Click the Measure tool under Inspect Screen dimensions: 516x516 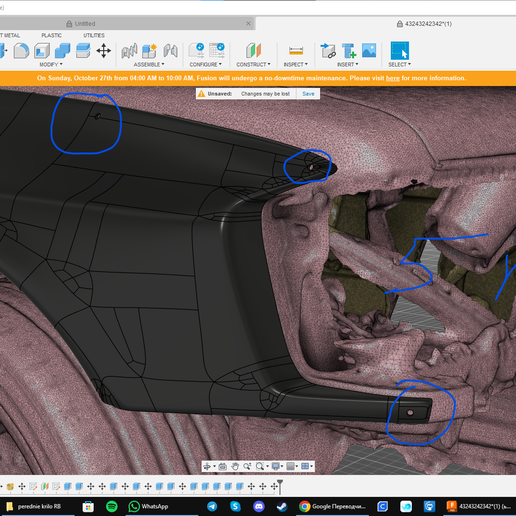click(296, 51)
